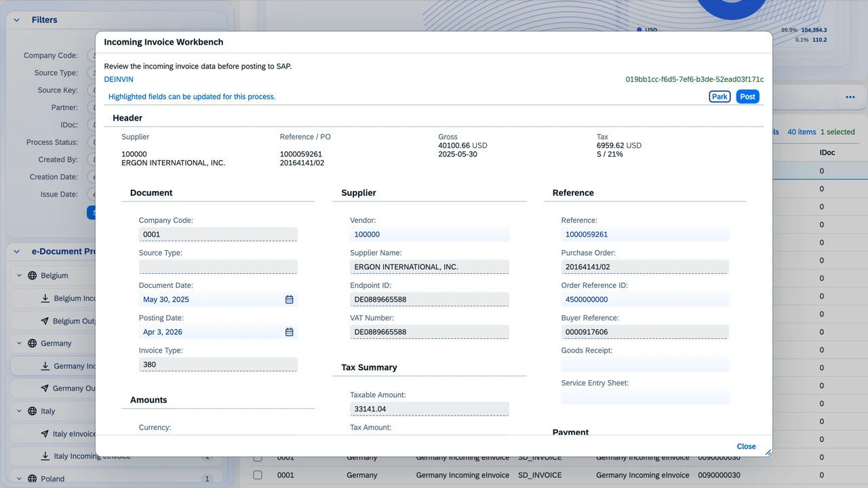The image size is (868, 488).
Task: Click the chart legend value 104,394.3
Action: point(814,30)
